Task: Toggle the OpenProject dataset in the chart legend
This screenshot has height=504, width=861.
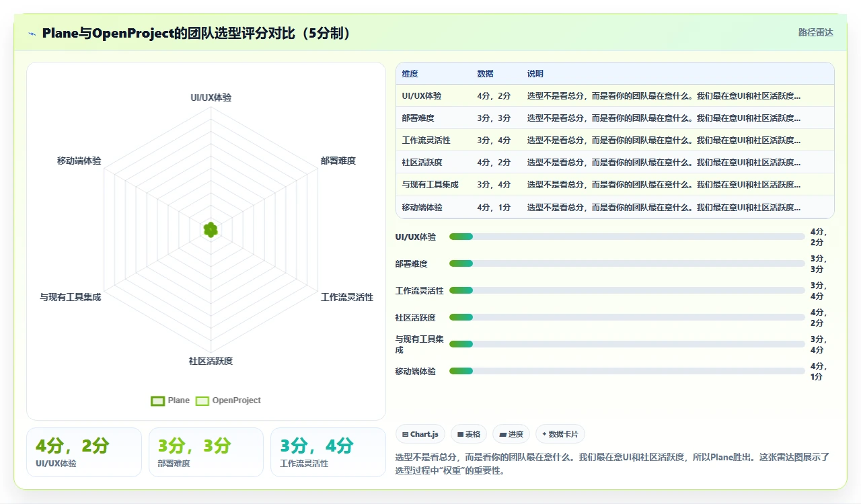Action: point(228,401)
